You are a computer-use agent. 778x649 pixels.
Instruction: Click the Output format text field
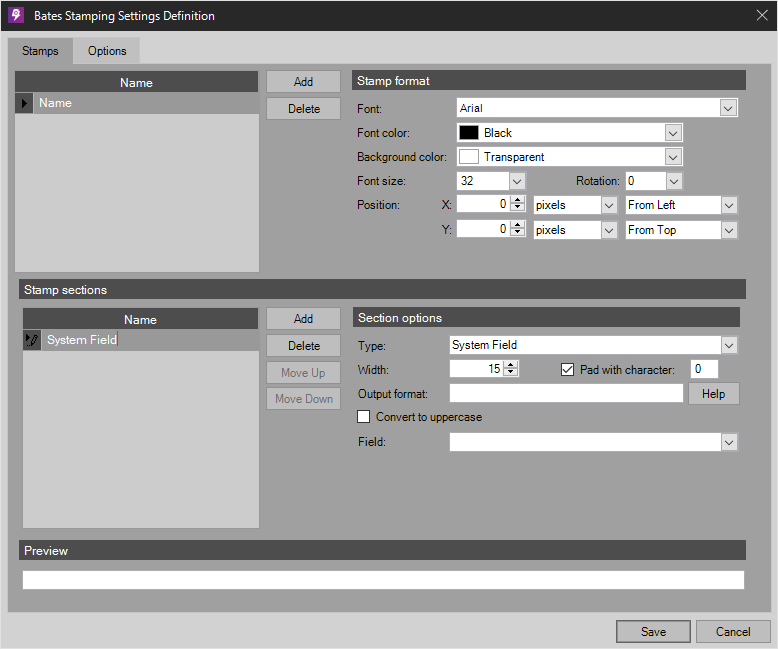tap(566, 393)
